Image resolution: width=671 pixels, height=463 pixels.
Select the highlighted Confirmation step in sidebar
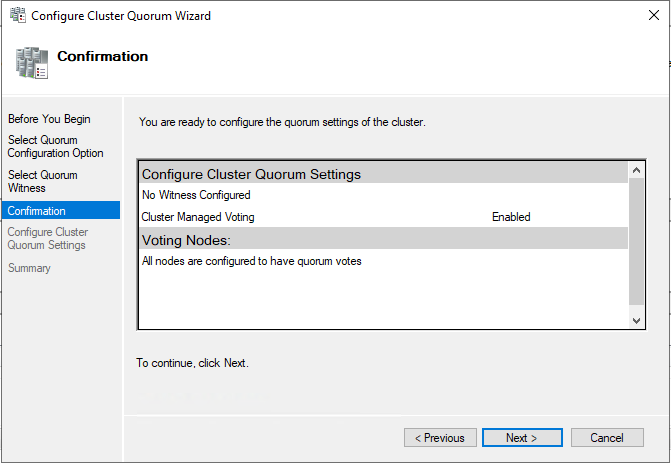(x=61, y=211)
